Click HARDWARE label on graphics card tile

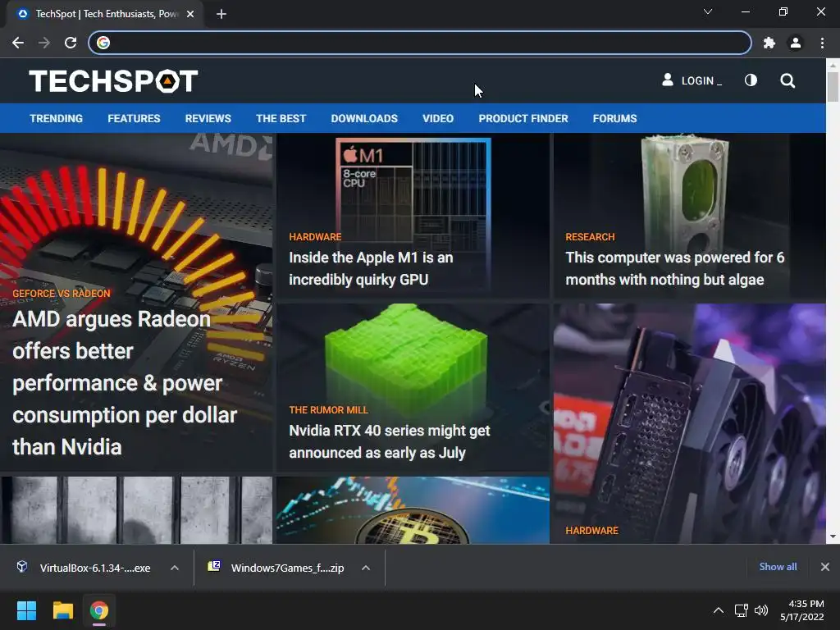point(591,531)
